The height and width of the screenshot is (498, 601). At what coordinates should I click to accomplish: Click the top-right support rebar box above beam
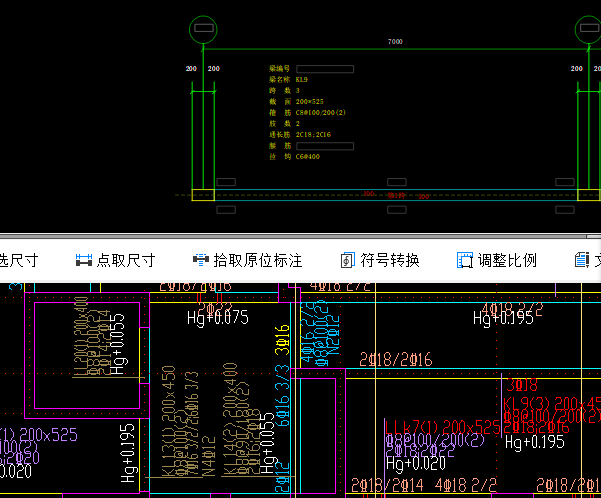(x=565, y=182)
